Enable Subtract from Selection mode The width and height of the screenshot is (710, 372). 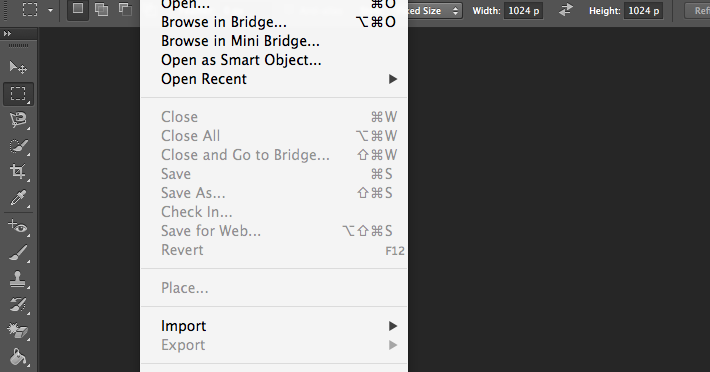point(125,10)
